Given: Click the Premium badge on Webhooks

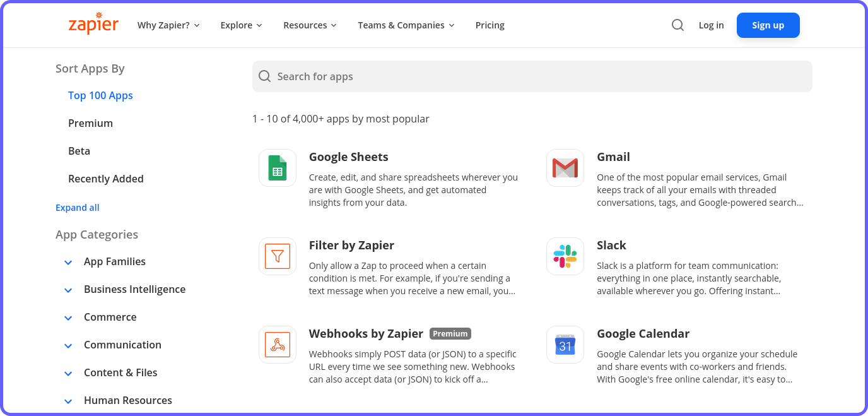Looking at the screenshot, I should pyautogui.click(x=450, y=333).
